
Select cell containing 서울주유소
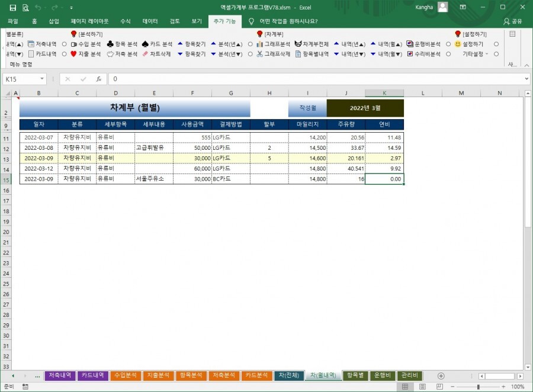(154, 179)
